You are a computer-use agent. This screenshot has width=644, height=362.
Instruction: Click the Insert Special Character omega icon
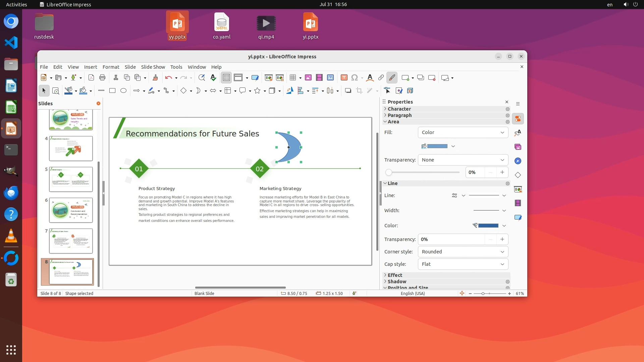click(354, 78)
